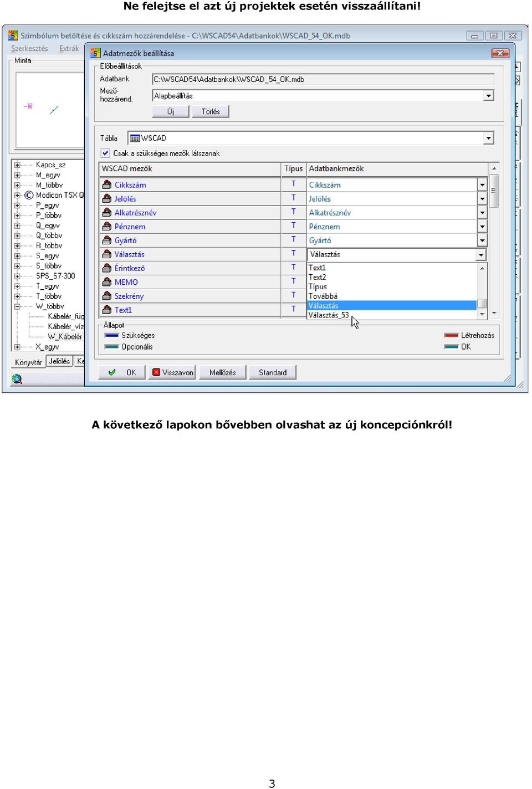The image size is (532, 789).
Task: Click the Standard button
Action: [273, 372]
